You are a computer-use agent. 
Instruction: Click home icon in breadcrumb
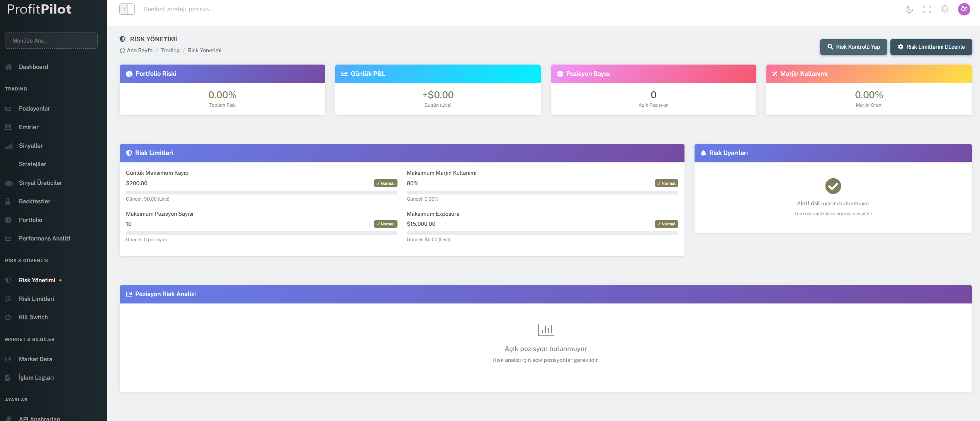click(122, 50)
